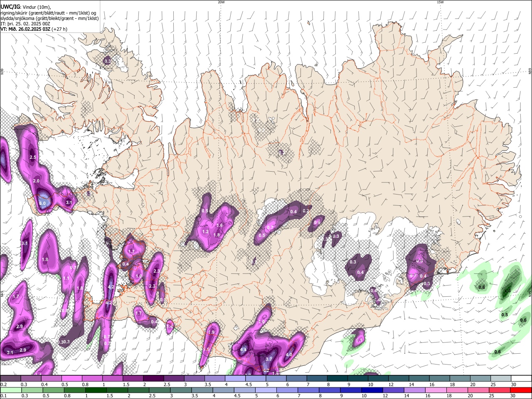Pick the pink 0.5 swatch in upper snow scale
The image size is (532, 399).
[x=71, y=379]
